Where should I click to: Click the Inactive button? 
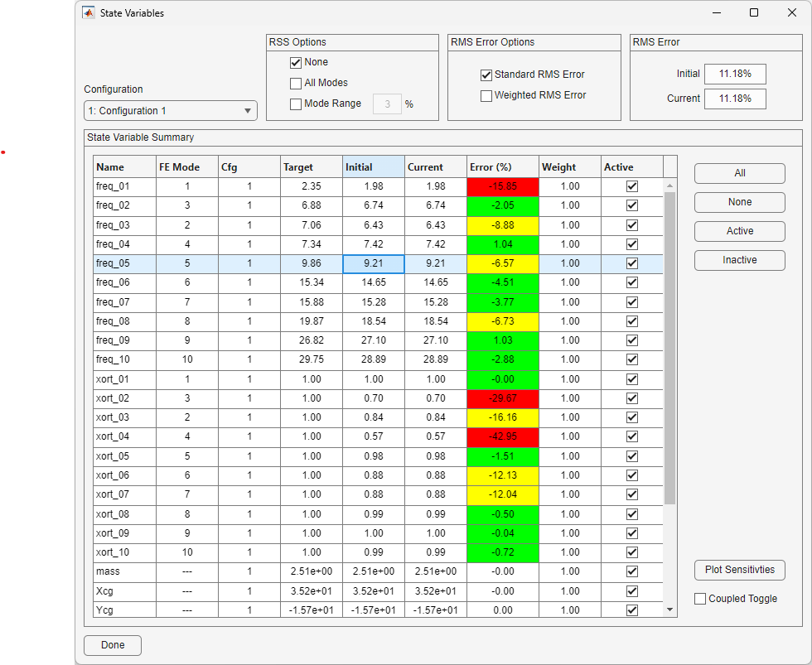tap(739, 260)
